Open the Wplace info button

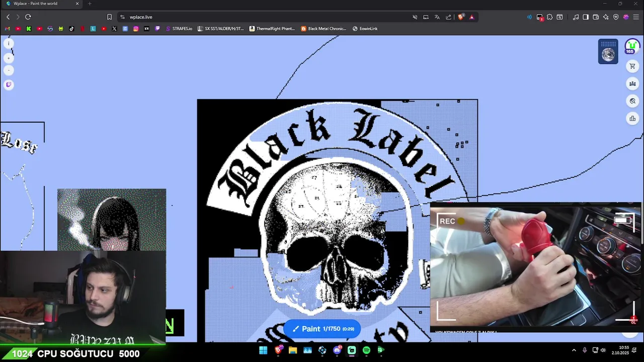click(9, 44)
